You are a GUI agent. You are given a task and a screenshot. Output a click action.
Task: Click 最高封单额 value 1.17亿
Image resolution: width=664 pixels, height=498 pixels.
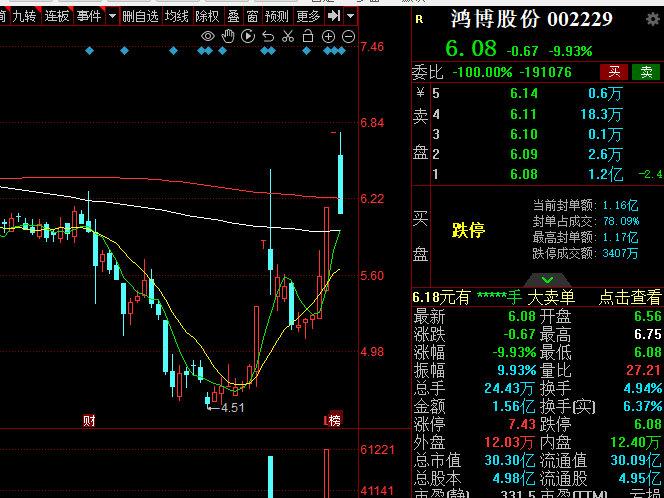(x=620, y=237)
